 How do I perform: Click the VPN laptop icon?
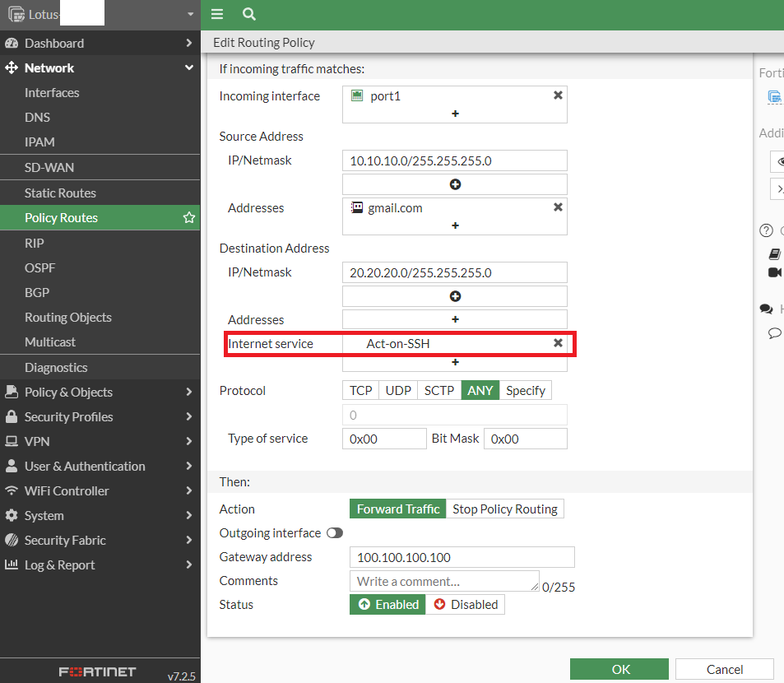tap(12, 442)
